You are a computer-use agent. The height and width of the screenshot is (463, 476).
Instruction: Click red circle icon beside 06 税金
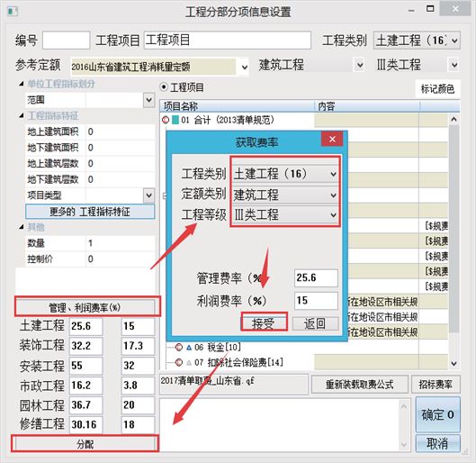179,347
